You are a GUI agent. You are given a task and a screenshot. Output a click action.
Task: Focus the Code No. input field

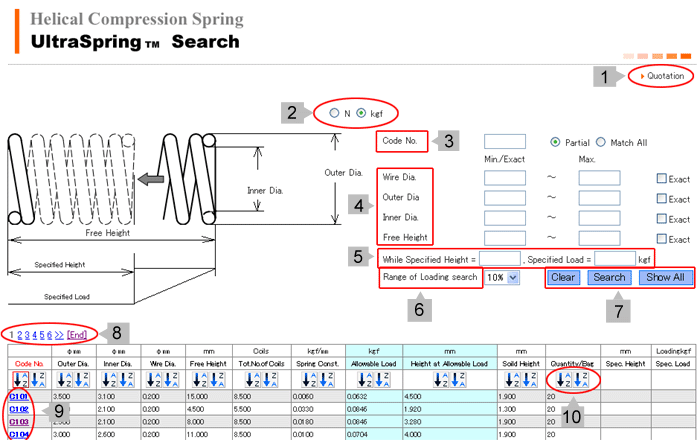coord(505,141)
